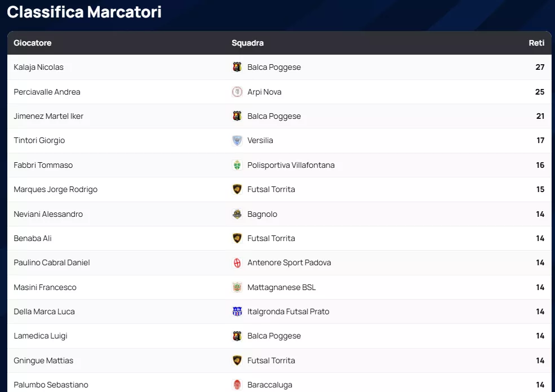Select the Fabbri Tommaso player name
Screen dimensions: 555x392
point(43,165)
